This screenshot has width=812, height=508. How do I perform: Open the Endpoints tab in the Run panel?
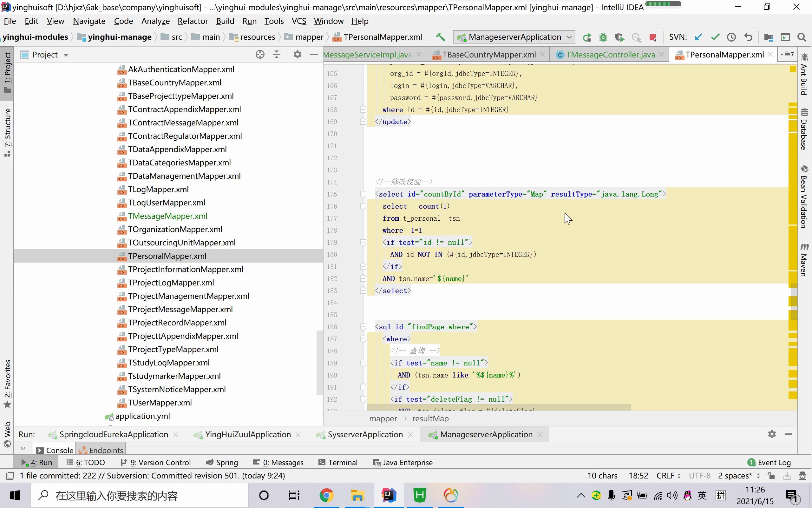click(101, 450)
